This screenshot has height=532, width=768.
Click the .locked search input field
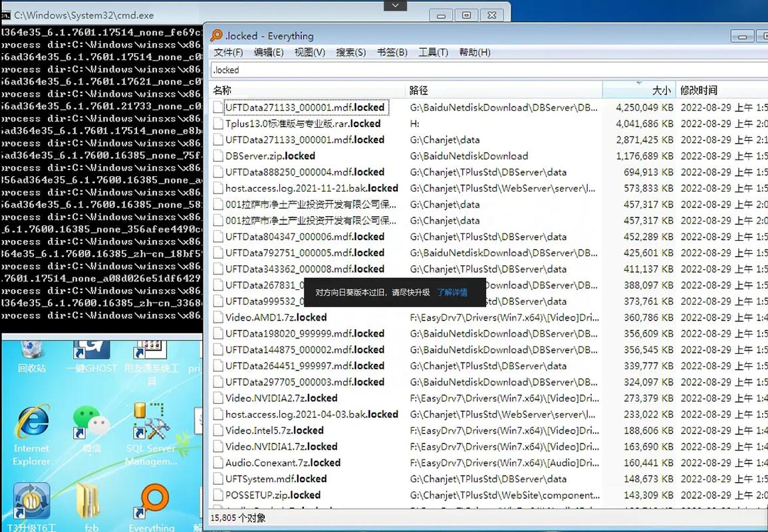point(489,70)
